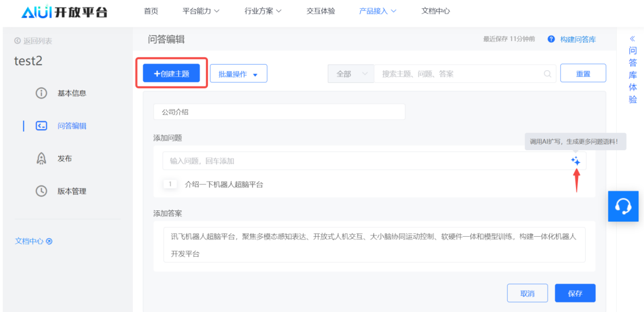Screen dimensions: 644x312
Task: Click the question mark help icon
Action: click(x=551, y=39)
